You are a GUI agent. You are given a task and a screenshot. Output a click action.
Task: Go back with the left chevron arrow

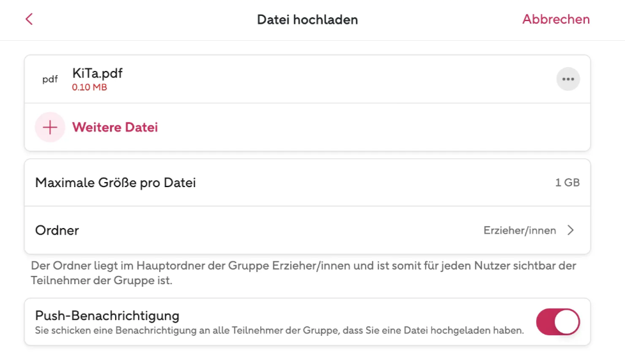(x=29, y=19)
